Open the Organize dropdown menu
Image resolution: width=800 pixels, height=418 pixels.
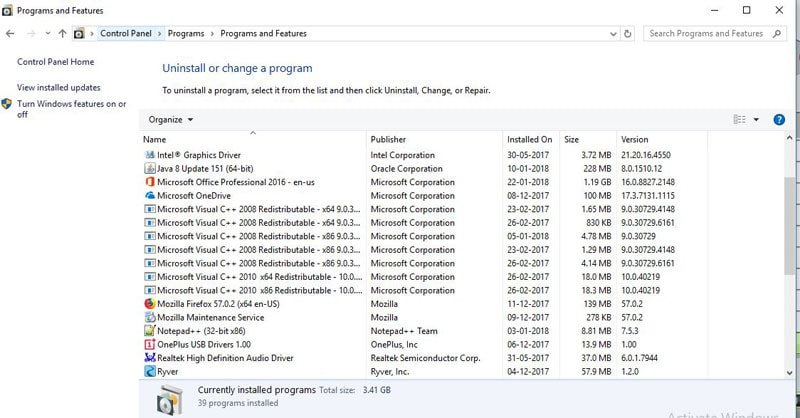click(x=171, y=120)
